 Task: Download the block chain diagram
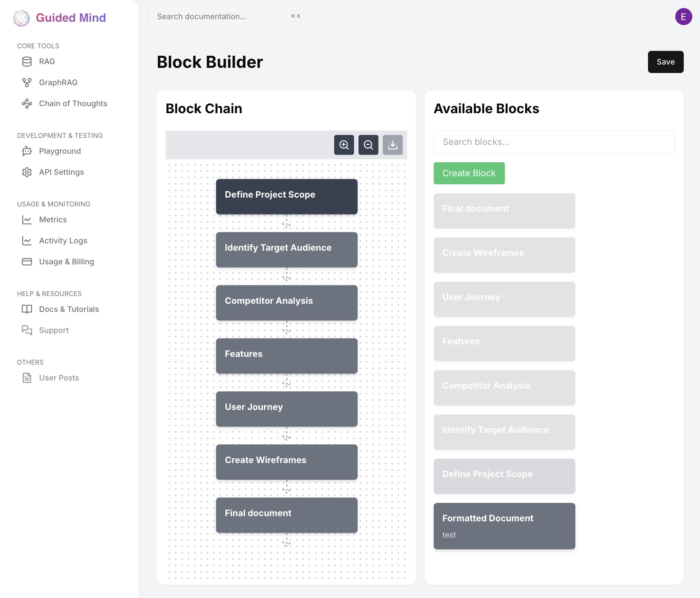[393, 145]
